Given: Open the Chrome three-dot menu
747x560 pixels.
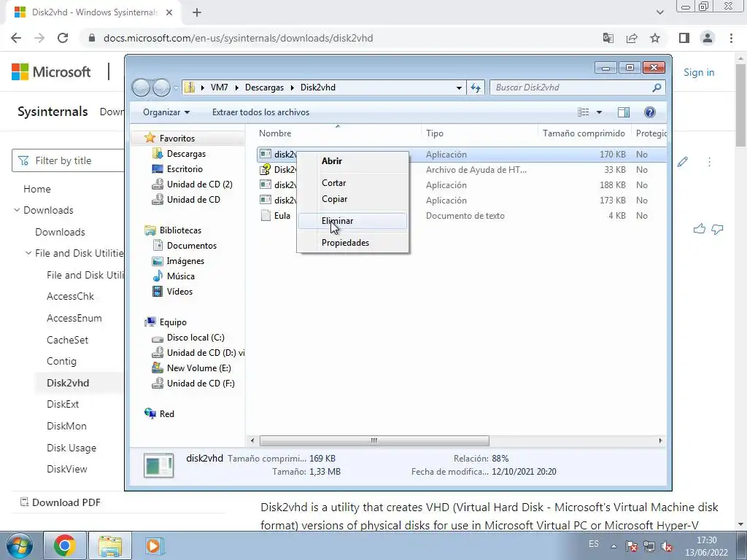Looking at the screenshot, I should (x=731, y=38).
